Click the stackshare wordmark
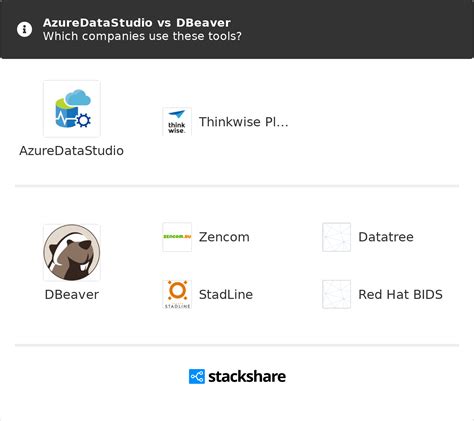 (x=247, y=377)
